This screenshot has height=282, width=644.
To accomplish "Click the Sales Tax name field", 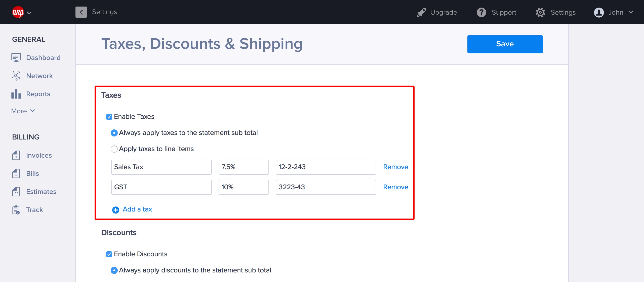I will [x=161, y=167].
